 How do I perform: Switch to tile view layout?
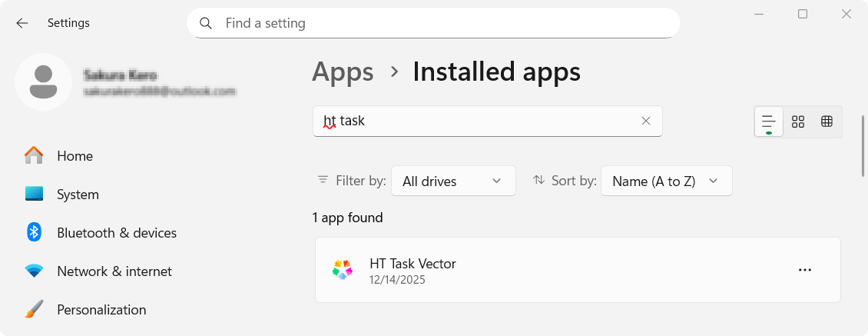click(827, 121)
